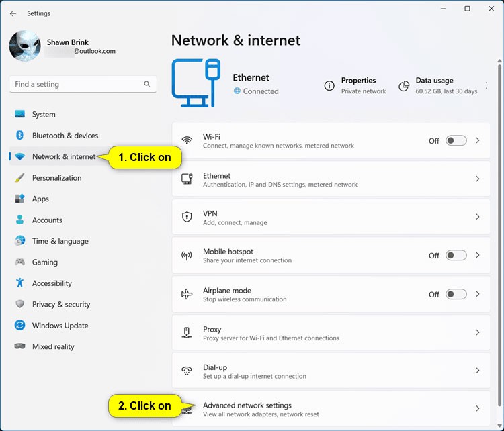504x431 pixels.
Task: Click the search magnifier icon
Action: (x=147, y=85)
